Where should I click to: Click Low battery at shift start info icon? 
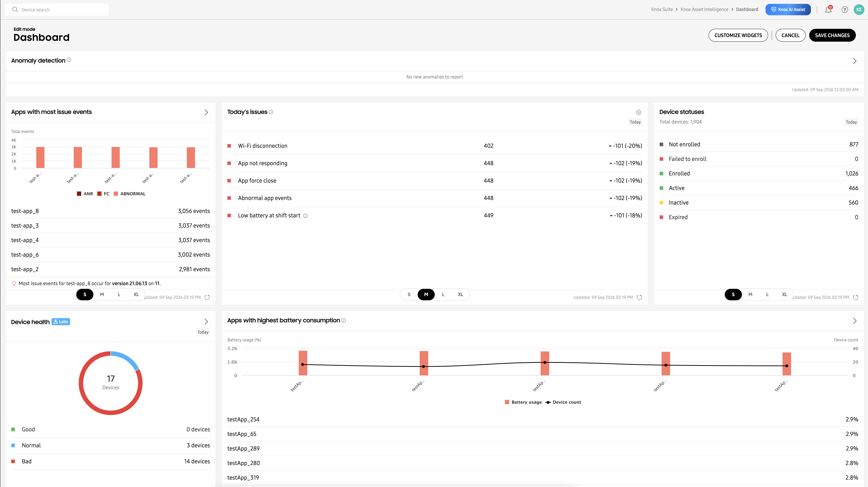coord(305,216)
